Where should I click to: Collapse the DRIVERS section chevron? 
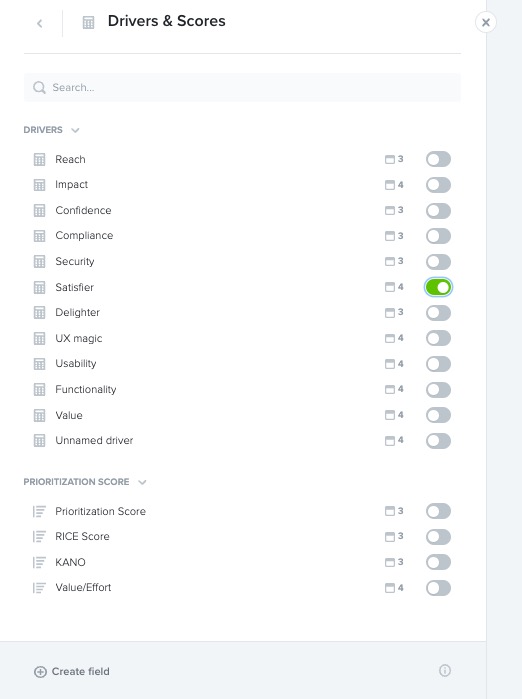pos(75,130)
